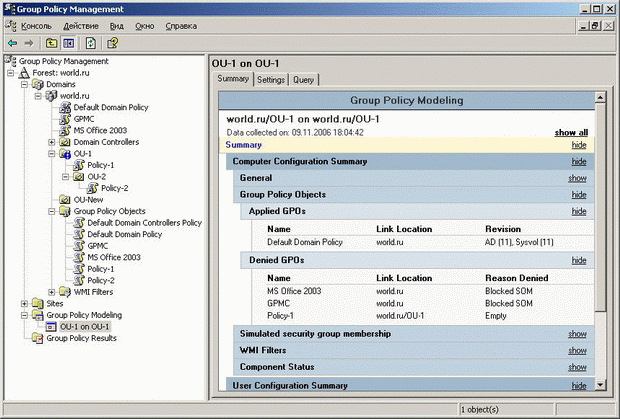Collapse the Group Policy Objects tree node
This screenshot has width=620, height=419.
pyautogui.click(x=51, y=211)
